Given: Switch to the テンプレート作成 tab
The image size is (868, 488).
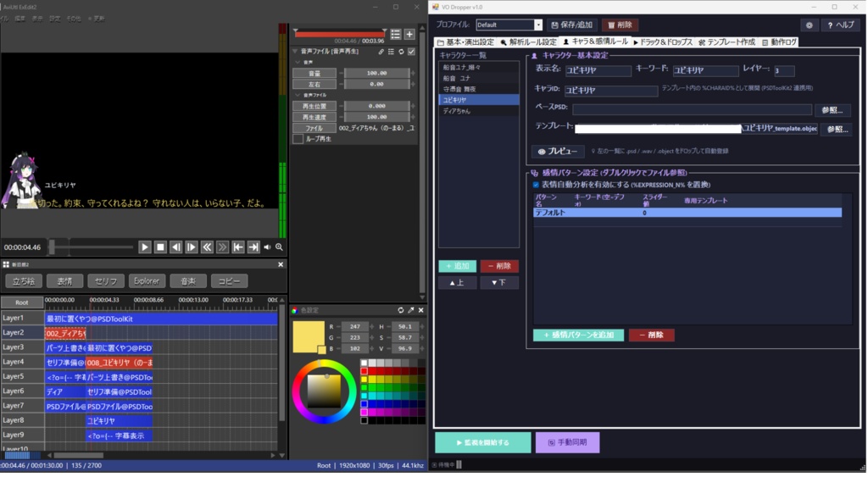Looking at the screenshot, I should coord(730,41).
